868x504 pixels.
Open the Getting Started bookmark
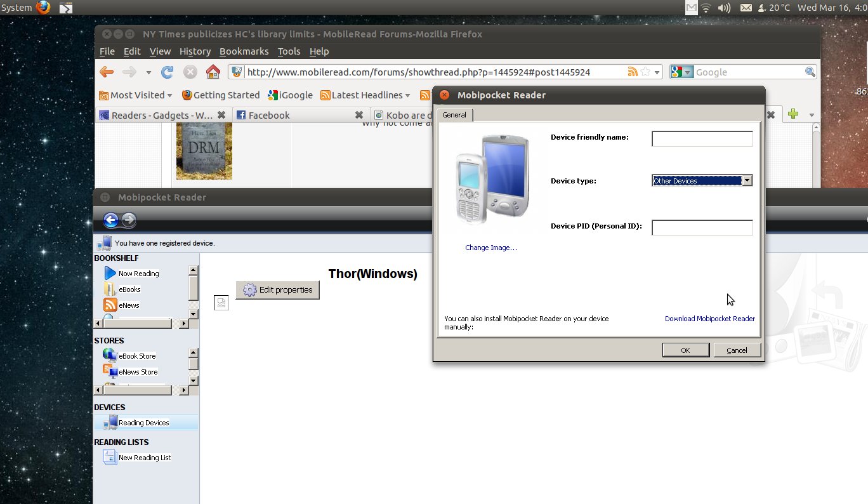pos(221,95)
